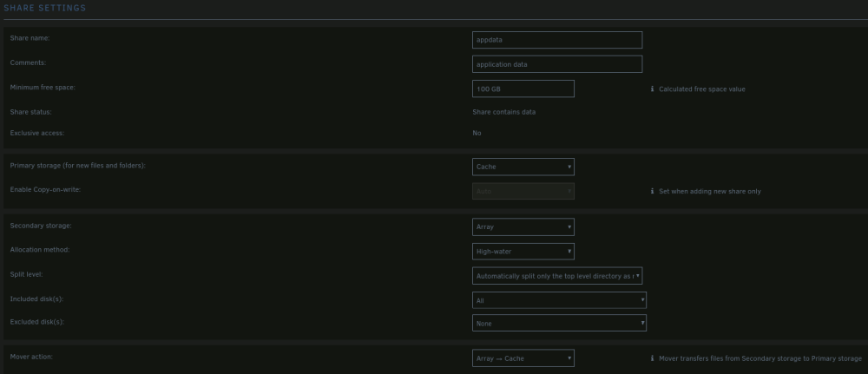Click the 'Allocation method:' label

(x=40, y=250)
